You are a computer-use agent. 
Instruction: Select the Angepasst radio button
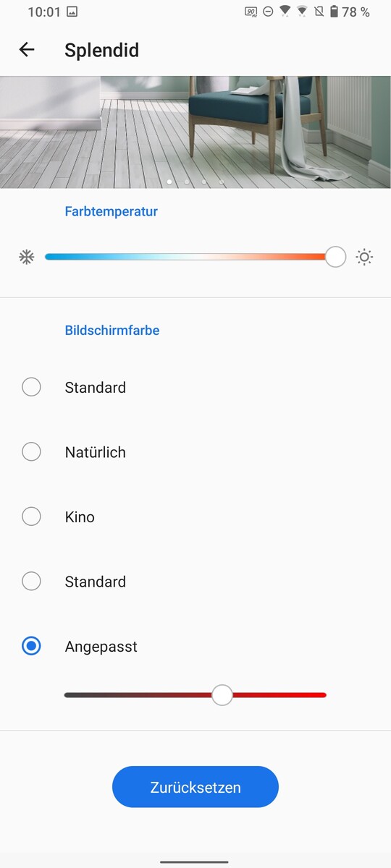coord(31,646)
